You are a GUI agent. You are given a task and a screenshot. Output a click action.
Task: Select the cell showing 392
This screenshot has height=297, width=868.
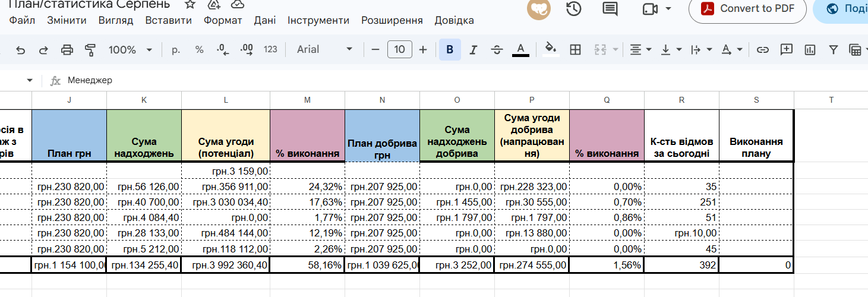pos(681,266)
